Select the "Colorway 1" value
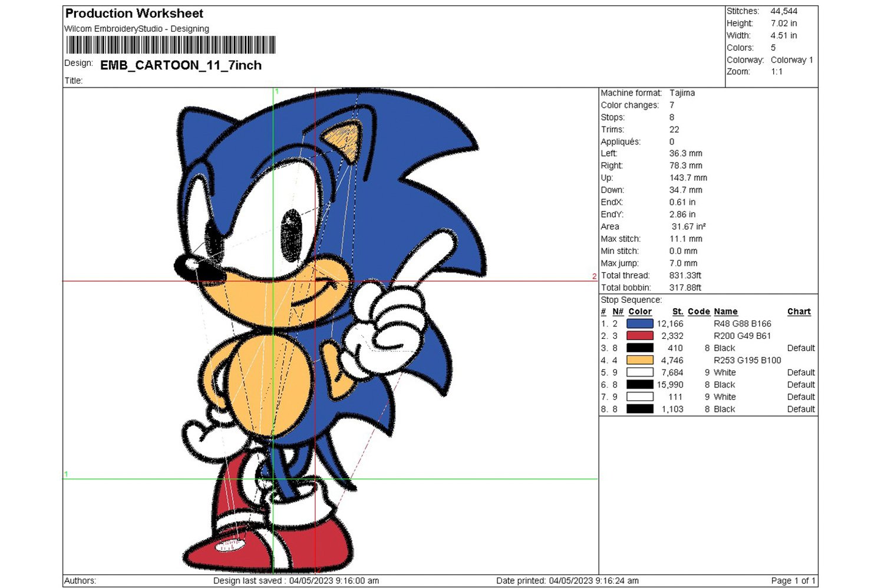The height and width of the screenshot is (588, 884). tap(792, 60)
